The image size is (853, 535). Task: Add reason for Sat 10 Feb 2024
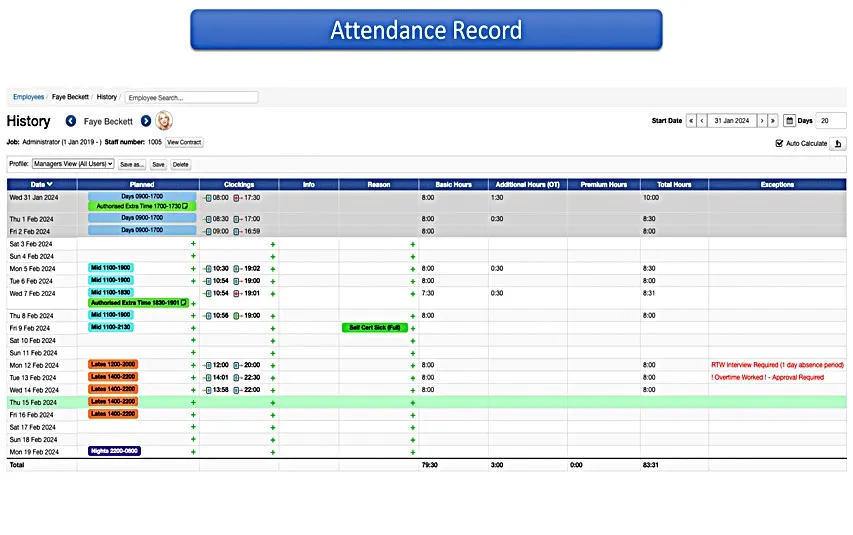pos(412,341)
